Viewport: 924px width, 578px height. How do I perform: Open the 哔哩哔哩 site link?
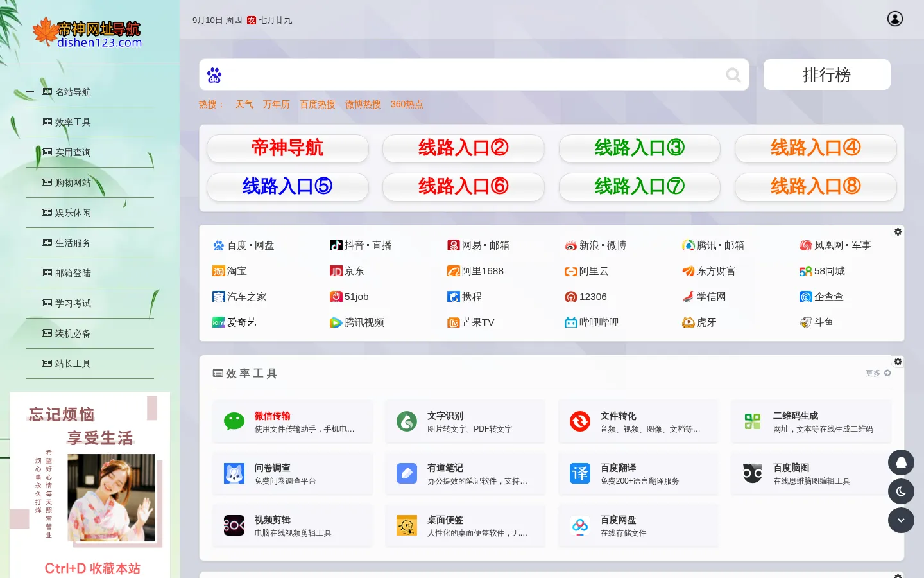(x=592, y=322)
